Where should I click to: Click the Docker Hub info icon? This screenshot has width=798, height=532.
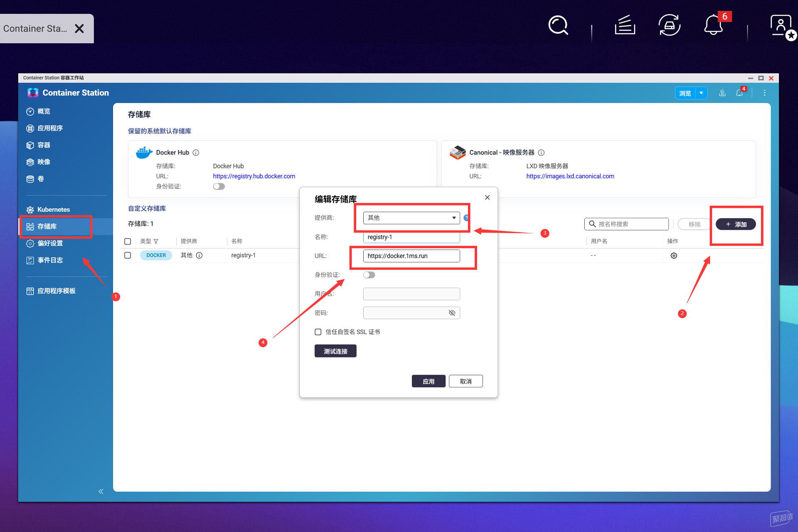pos(196,153)
